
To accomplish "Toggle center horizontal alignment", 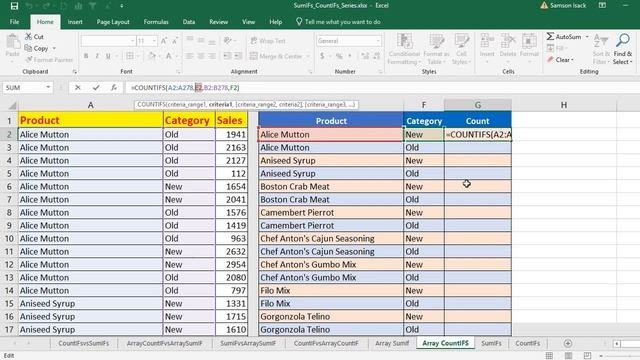I will tap(200, 56).
